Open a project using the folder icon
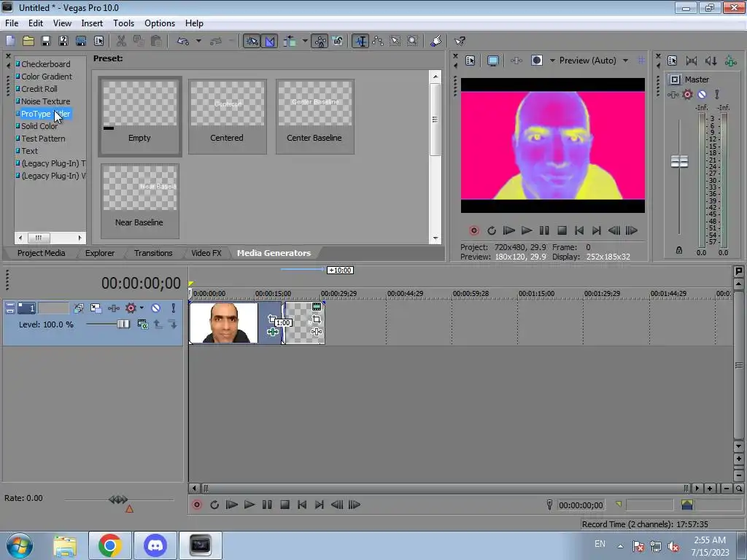 (28, 41)
